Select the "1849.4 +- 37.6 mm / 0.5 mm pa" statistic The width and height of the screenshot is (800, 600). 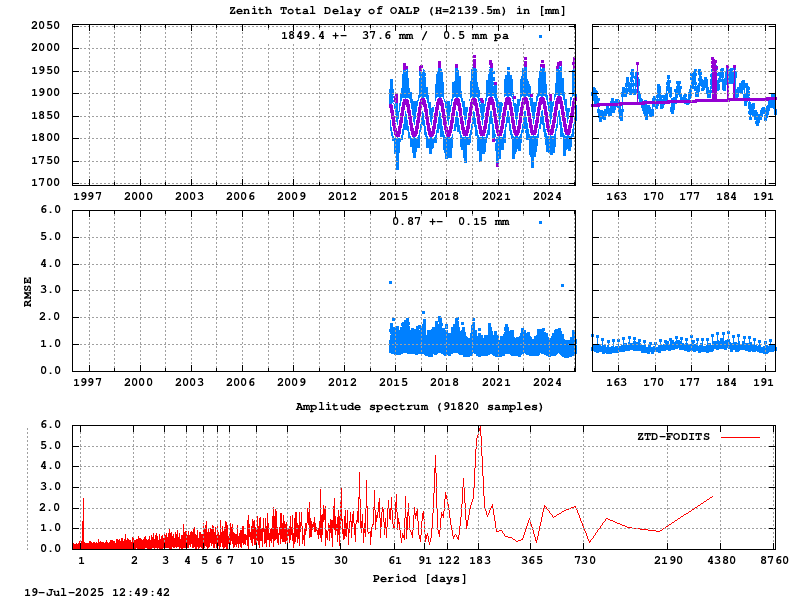pyautogui.click(x=395, y=36)
